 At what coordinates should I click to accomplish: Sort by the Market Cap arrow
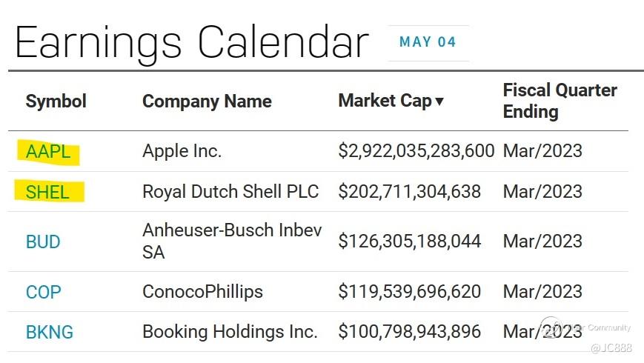pos(439,101)
